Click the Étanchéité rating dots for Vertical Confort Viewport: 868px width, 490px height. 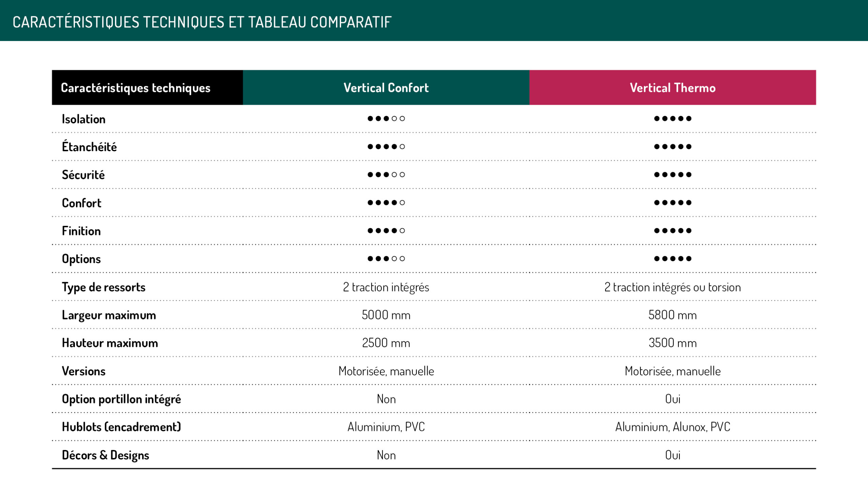point(386,146)
